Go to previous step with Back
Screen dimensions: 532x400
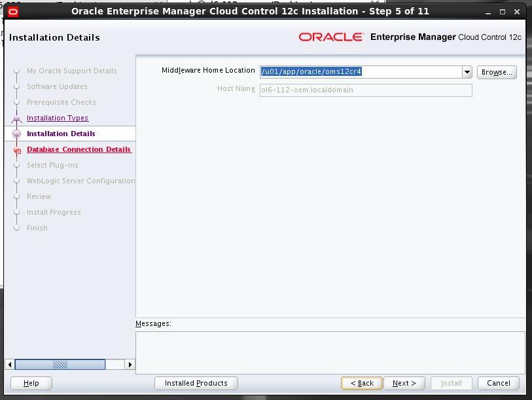click(362, 383)
